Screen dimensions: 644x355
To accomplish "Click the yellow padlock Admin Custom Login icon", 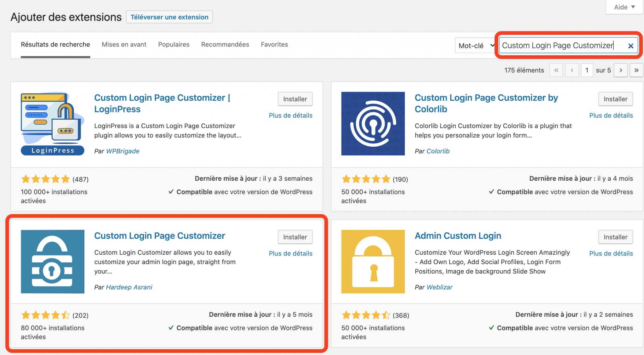I will 373,262.
